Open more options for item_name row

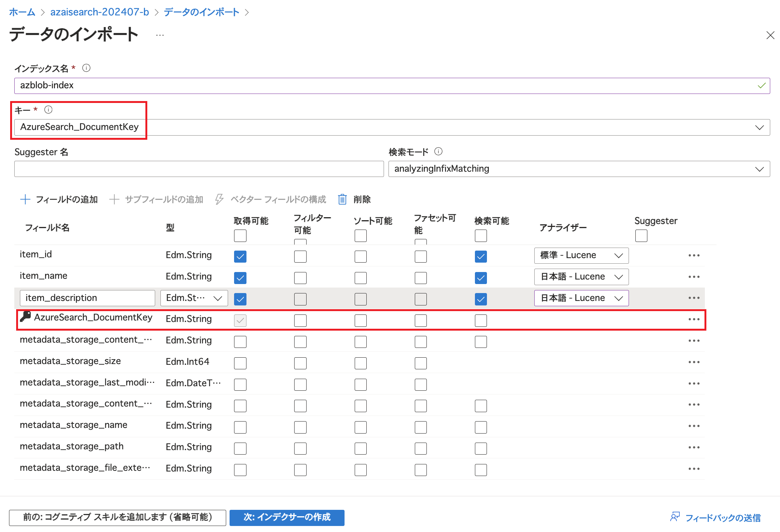tap(694, 277)
